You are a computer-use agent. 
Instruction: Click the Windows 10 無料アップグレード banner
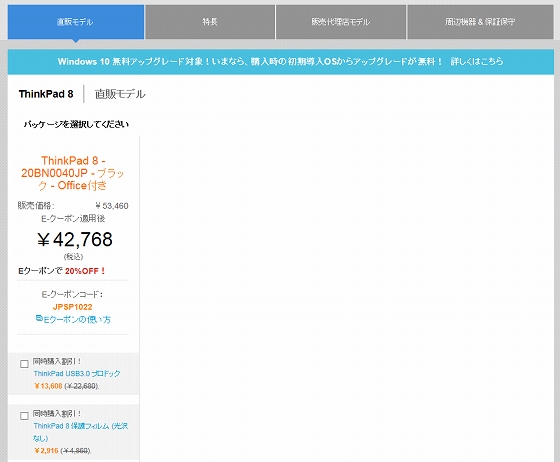pyautogui.click(x=281, y=62)
